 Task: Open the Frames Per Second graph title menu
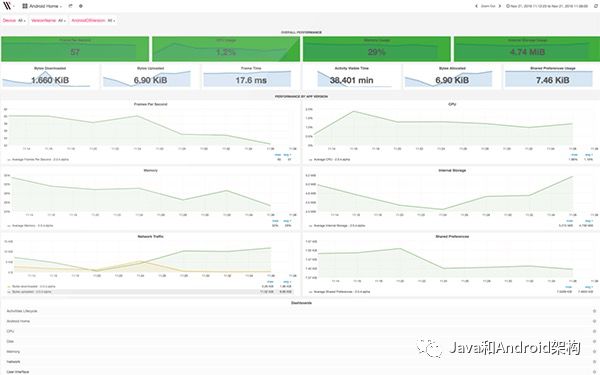150,104
